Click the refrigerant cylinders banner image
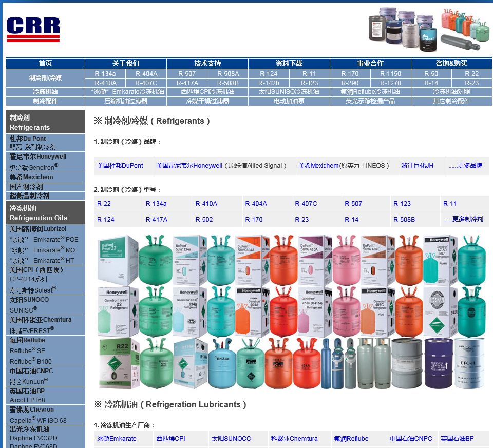Viewport: 493px width, 448px height. (x=465, y=29)
